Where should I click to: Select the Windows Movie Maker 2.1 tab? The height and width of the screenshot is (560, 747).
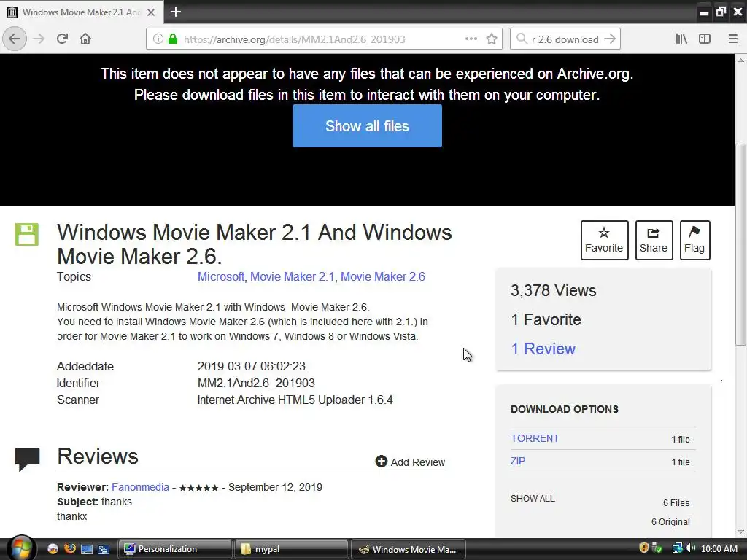click(x=82, y=12)
